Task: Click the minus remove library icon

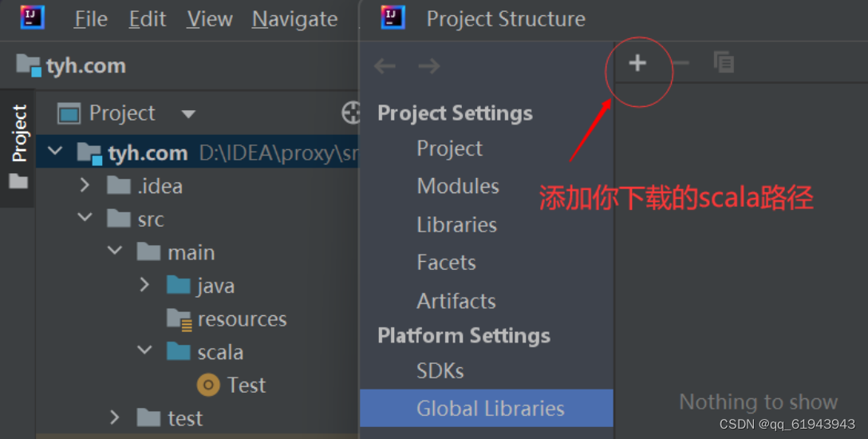Action: pos(681,63)
